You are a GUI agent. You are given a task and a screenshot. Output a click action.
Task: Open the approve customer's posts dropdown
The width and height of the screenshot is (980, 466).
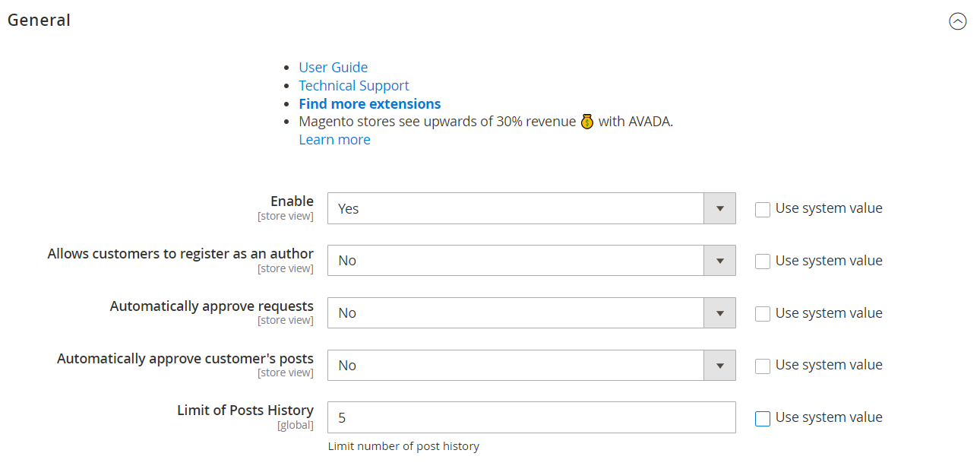click(531, 366)
